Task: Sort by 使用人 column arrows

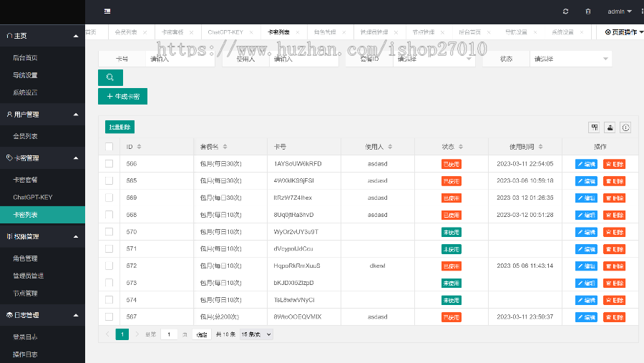Action: (x=390, y=147)
